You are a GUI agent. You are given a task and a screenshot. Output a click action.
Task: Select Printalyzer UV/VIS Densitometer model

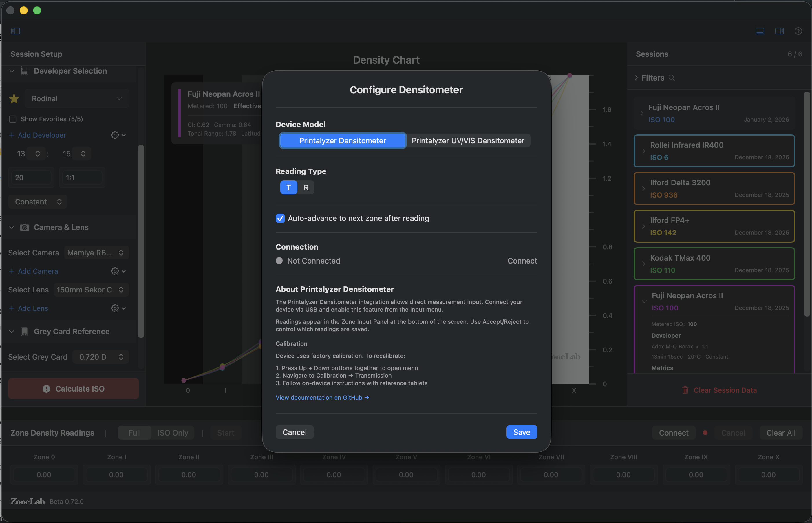click(x=468, y=141)
